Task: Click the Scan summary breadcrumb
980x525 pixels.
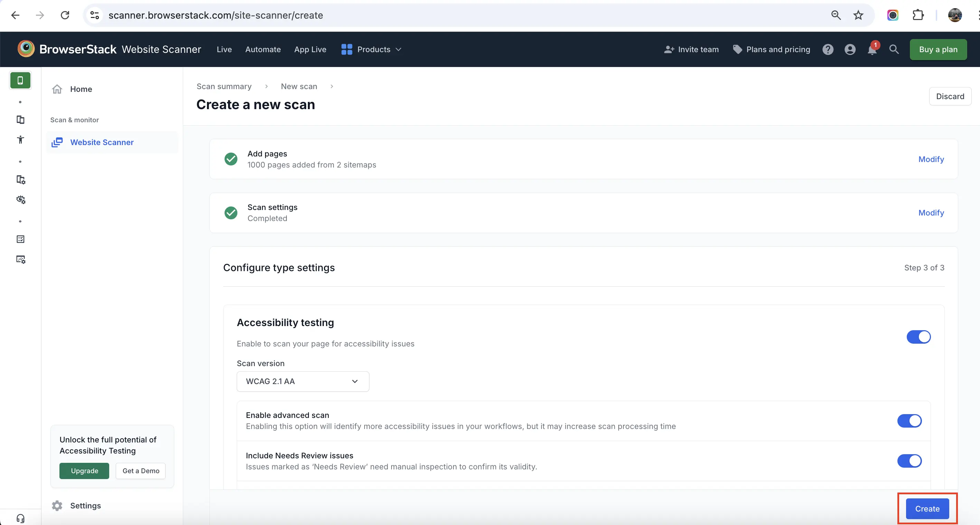Action: pyautogui.click(x=224, y=86)
